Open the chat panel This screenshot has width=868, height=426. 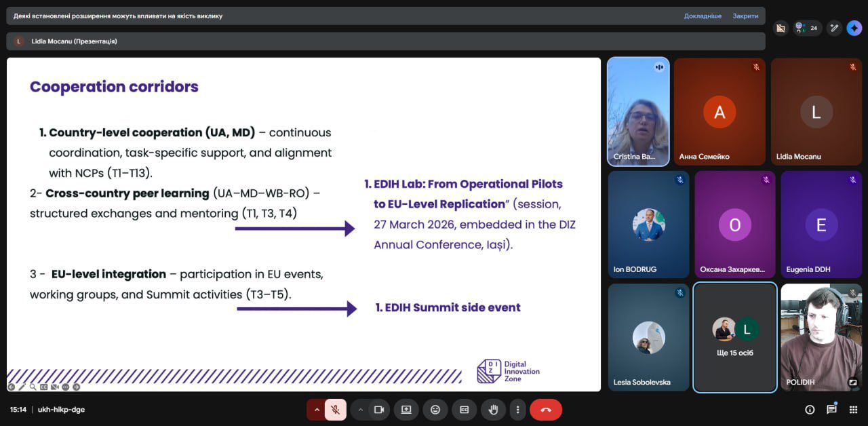[x=831, y=410]
